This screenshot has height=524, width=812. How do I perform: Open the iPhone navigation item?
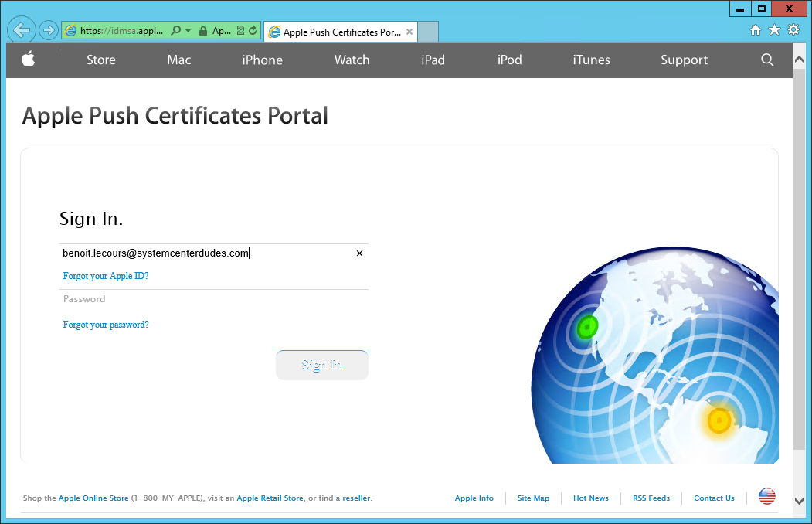(263, 60)
